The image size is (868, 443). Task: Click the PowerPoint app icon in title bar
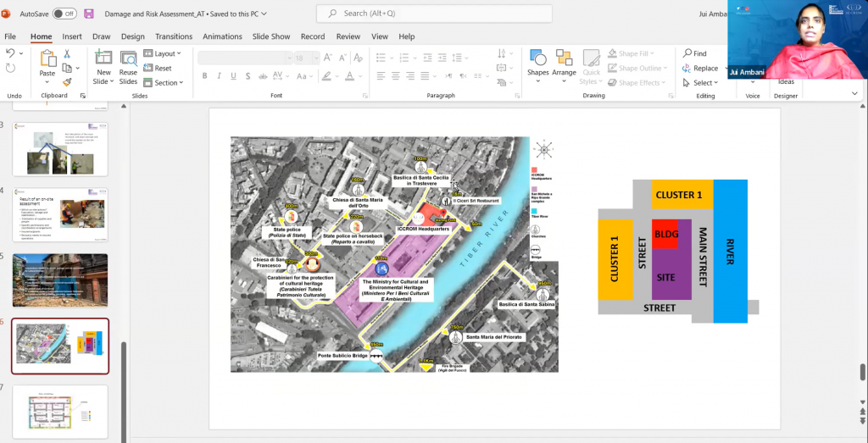(x=6, y=14)
